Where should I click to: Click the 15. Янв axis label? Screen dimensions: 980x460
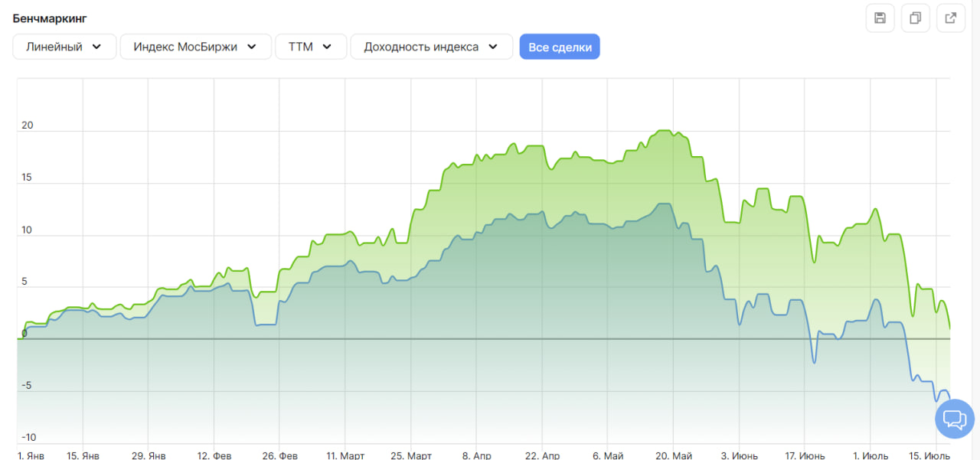tap(83, 455)
